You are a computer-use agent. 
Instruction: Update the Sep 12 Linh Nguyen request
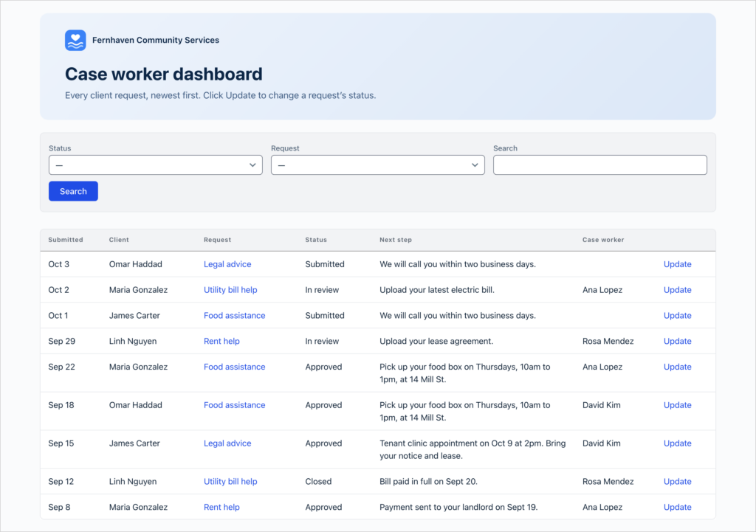pyautogui.click(x=677, y=481)
